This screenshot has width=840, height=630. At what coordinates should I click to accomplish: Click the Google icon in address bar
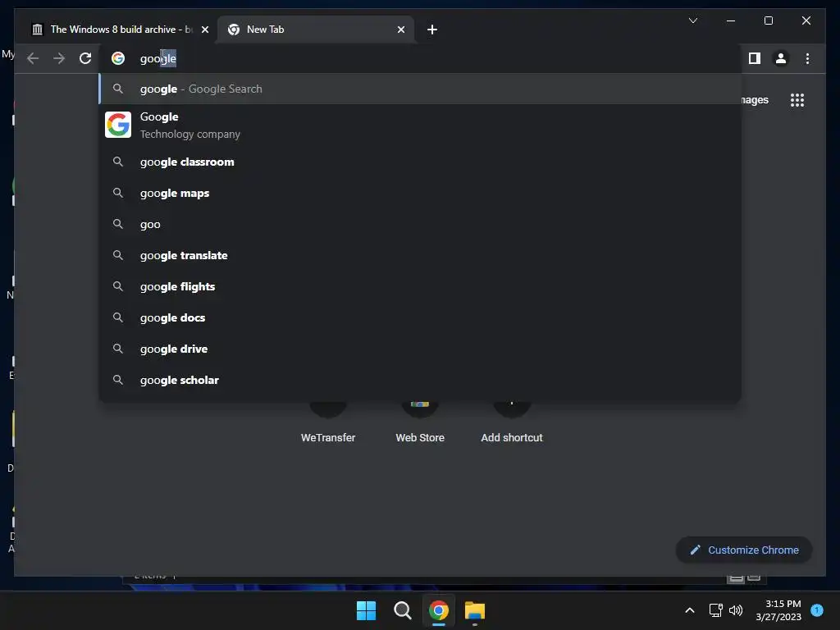pyautogui.click(x=118, y=58)
